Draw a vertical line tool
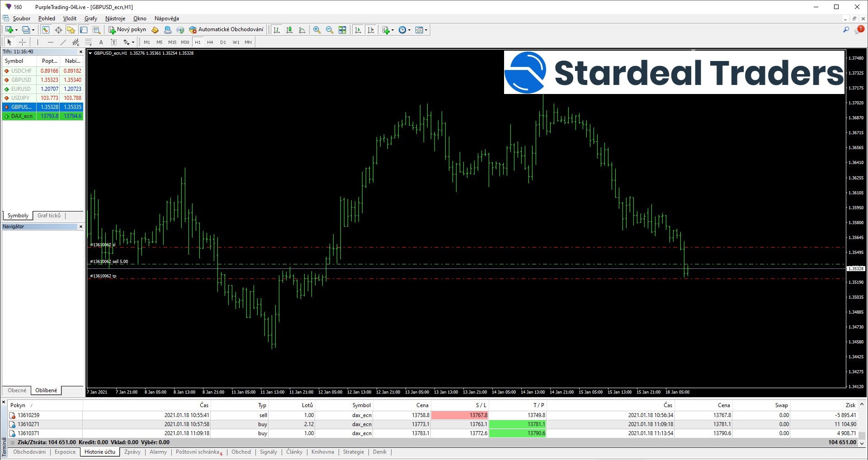Screen dimensions: 868x460 pyautogui.click(x=38, y=42)
